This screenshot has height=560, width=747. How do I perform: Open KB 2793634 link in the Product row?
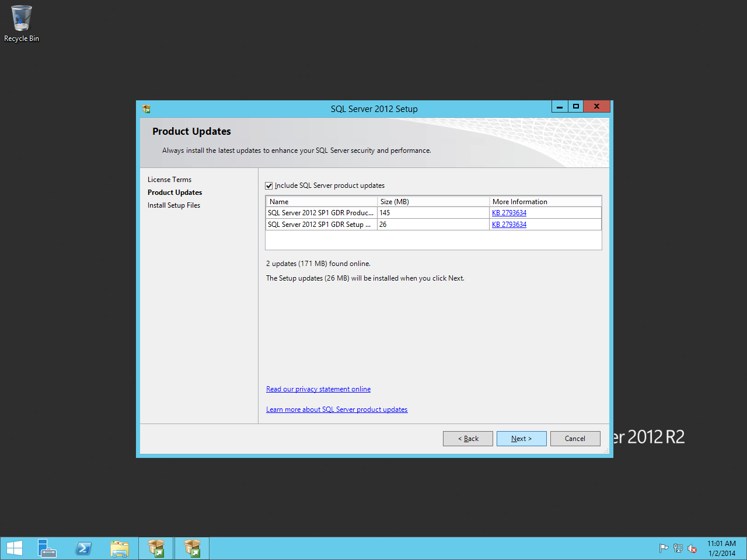point(509,213)
